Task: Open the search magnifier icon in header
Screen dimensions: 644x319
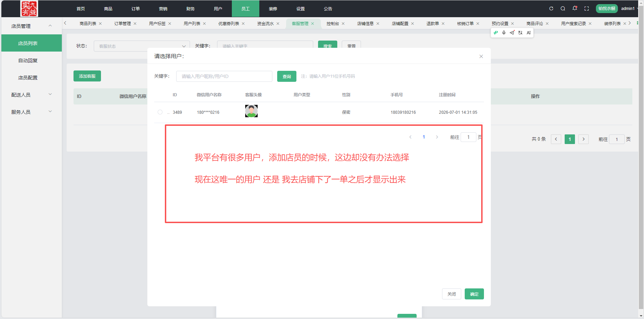Action: pyautogui.click(x=563, y=9)
